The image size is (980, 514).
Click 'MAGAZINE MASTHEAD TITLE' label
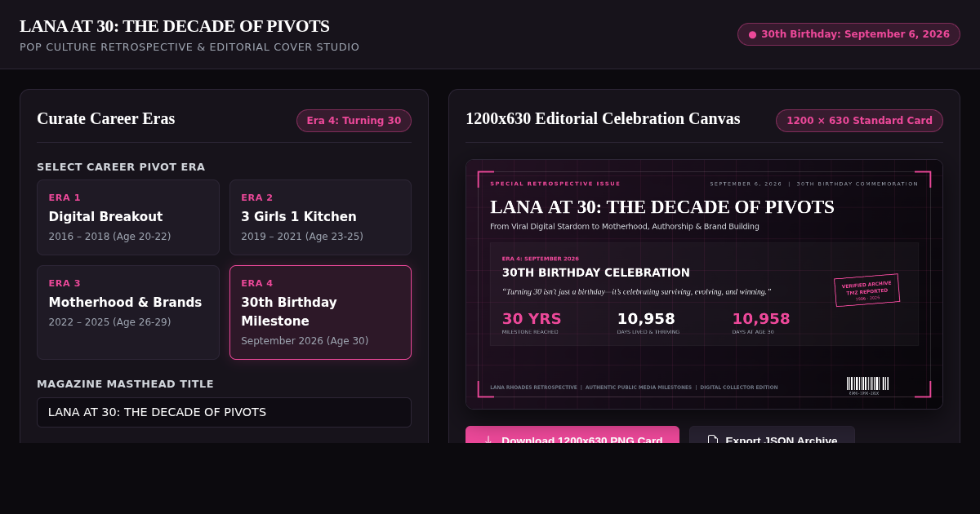125,383
